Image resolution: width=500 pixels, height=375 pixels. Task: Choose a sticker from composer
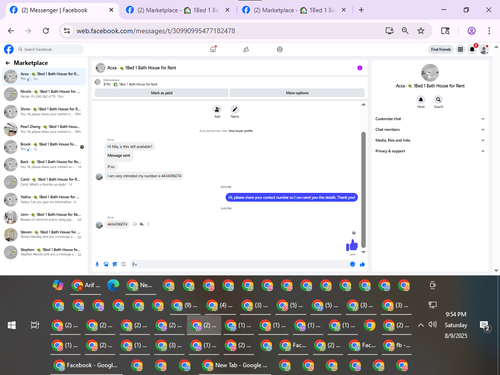(x=115, y=264)
